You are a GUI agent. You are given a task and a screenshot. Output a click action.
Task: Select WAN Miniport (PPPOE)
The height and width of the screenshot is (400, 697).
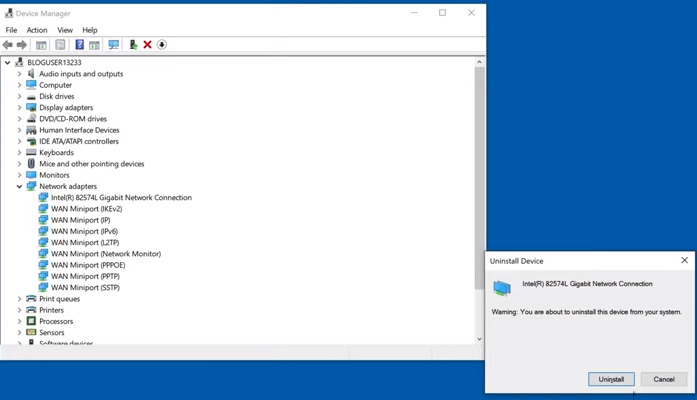point(88,265)
